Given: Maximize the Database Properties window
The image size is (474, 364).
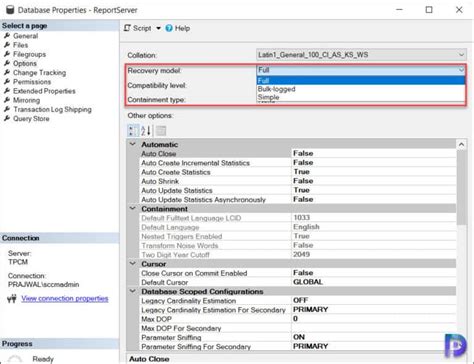Looking at the screenshot, I should tap(429, 10).
